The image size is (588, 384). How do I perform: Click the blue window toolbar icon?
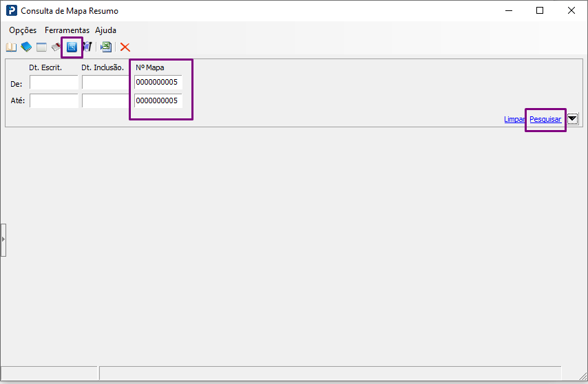pos(72,47)
